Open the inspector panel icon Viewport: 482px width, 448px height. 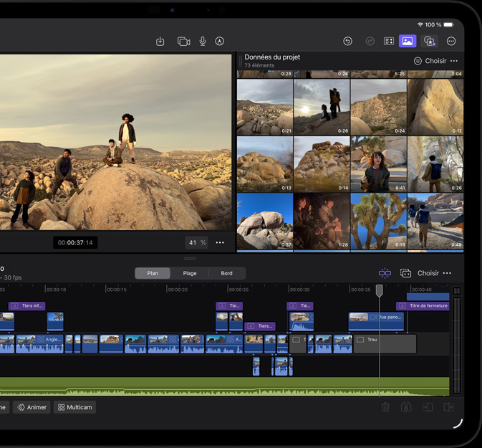pyautogui.click(x=389, y=42)
